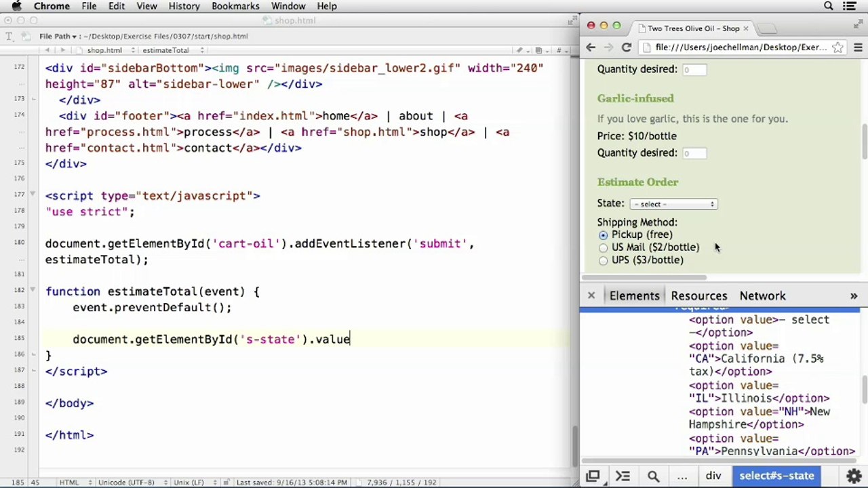The height and width of the screenshot is (488, 868).
Task: Click the DevTools search magnifier icon
Action: coord(653,476)
